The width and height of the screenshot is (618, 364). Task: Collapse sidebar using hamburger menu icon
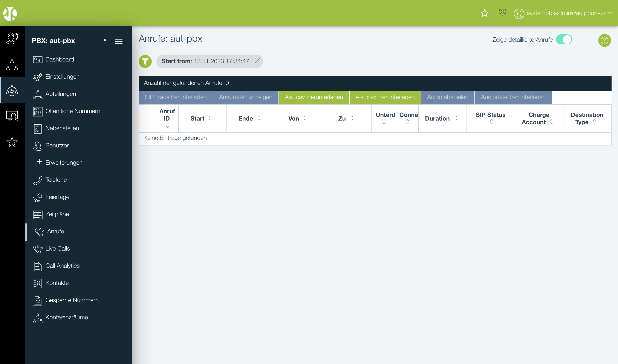point(118,41)
